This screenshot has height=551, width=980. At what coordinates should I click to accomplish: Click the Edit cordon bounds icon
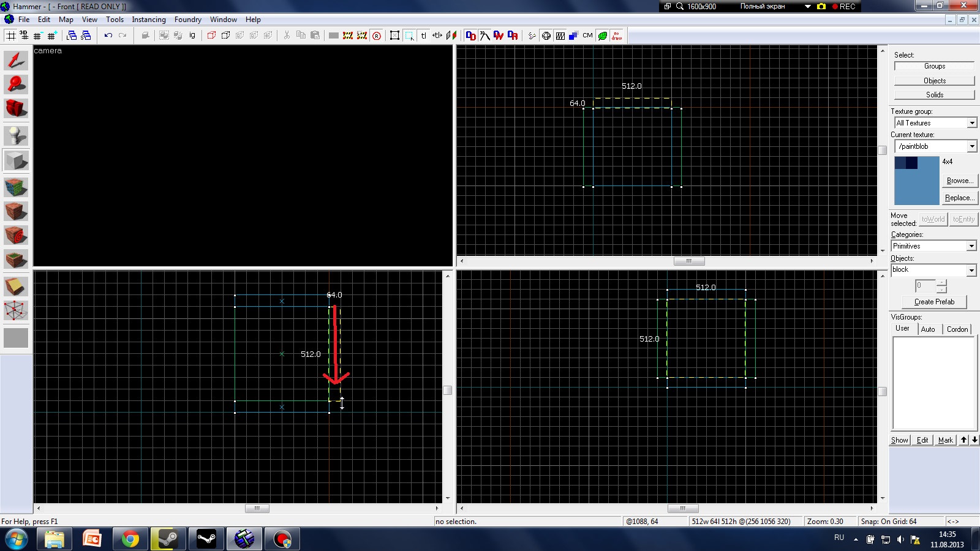point(362,36)
